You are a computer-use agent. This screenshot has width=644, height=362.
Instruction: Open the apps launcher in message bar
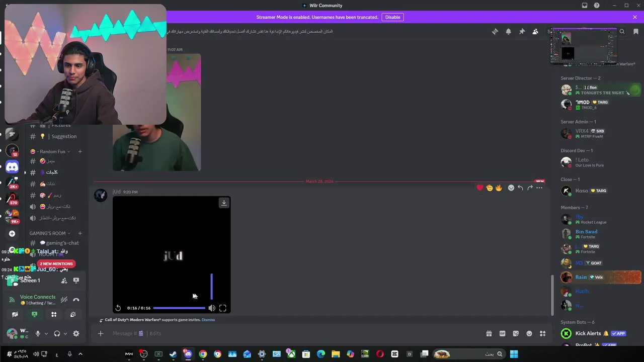tap(543, 333)
